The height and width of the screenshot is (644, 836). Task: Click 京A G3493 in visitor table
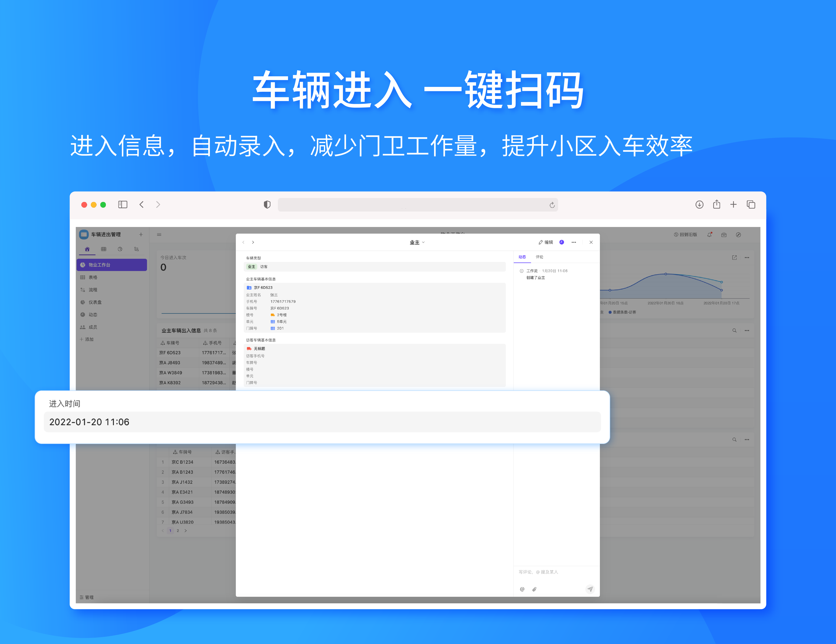[x=182, y=502]
